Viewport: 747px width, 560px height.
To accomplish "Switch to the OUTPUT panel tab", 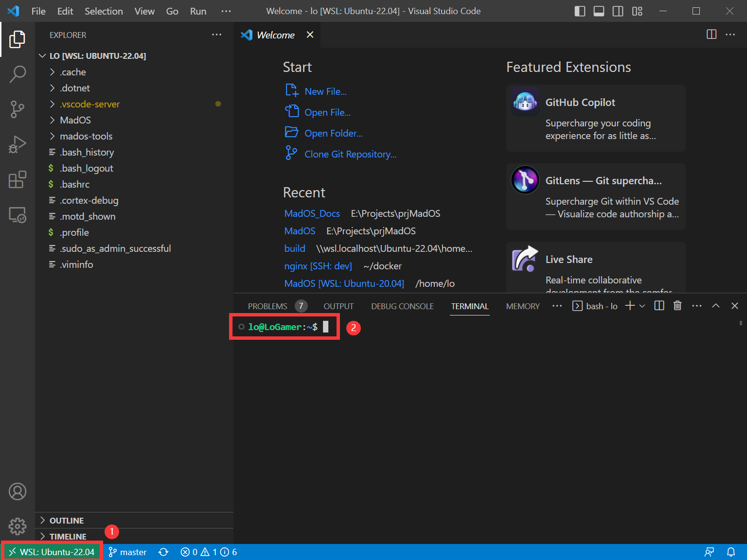I will [x=338, y=306].
